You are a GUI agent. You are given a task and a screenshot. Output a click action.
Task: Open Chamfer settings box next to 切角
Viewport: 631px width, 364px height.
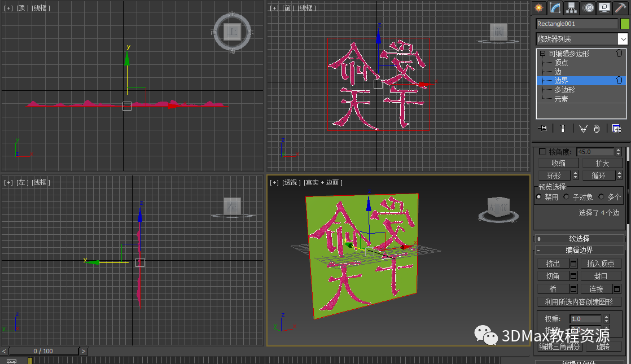coord(573,277)
